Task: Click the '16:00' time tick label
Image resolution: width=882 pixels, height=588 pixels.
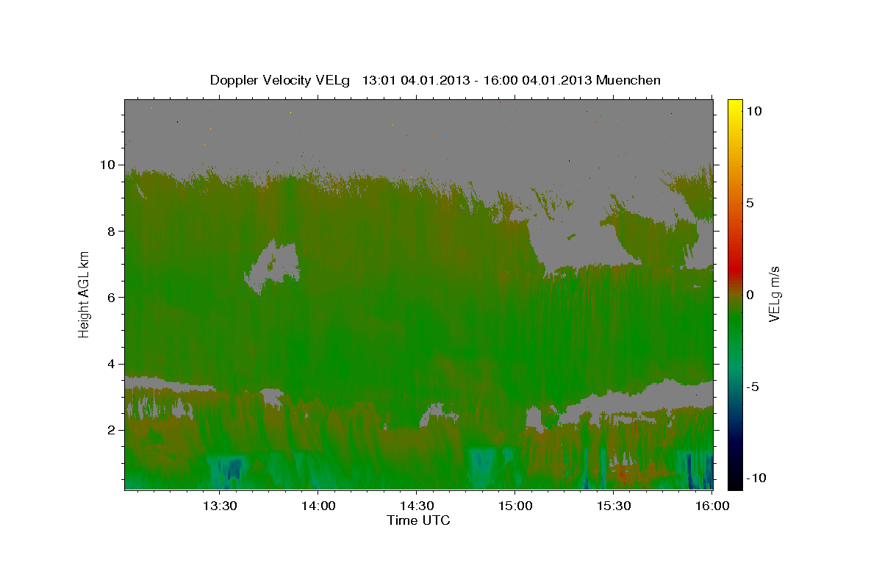Action: [713, 506]
